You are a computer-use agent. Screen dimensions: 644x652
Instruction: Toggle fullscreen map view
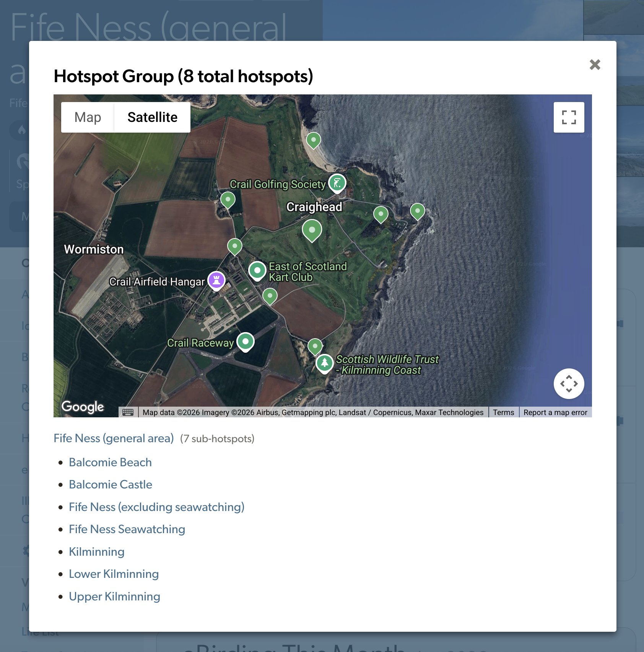(569, 117)
